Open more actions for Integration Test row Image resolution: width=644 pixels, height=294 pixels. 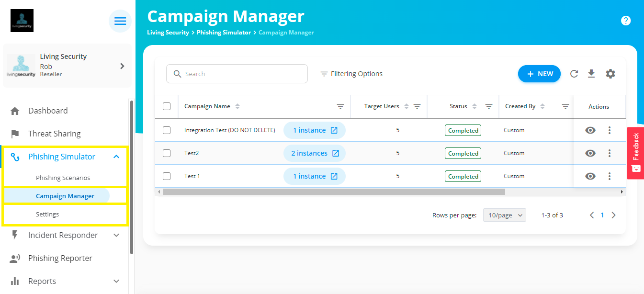pyautogui.click(x=610, y=130)
